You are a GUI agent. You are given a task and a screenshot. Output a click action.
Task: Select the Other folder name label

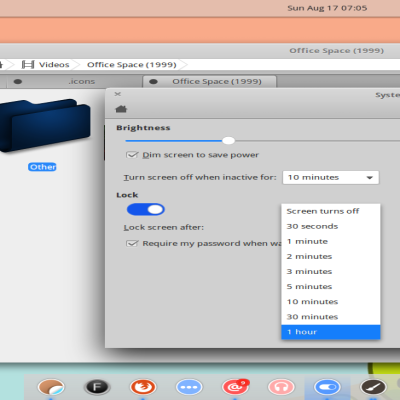pos(42,167)
